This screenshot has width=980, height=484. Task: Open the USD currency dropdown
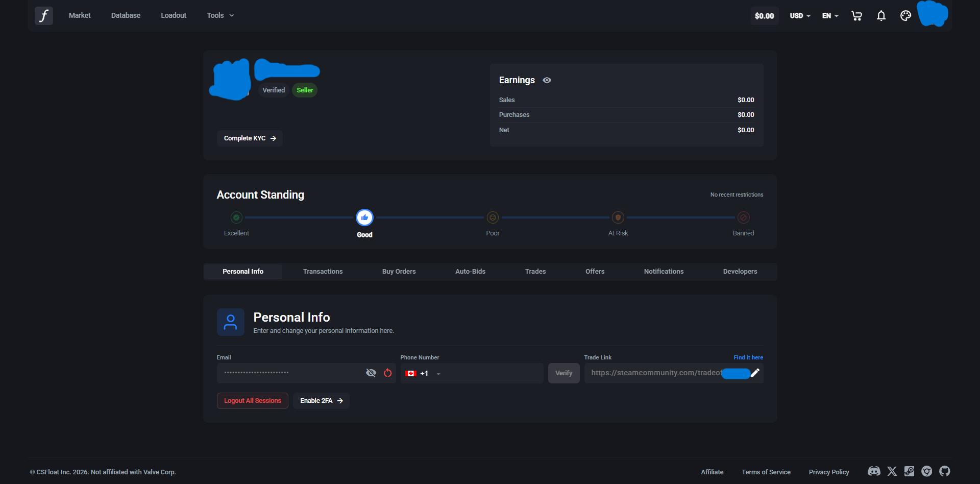[x=800, y=16]
